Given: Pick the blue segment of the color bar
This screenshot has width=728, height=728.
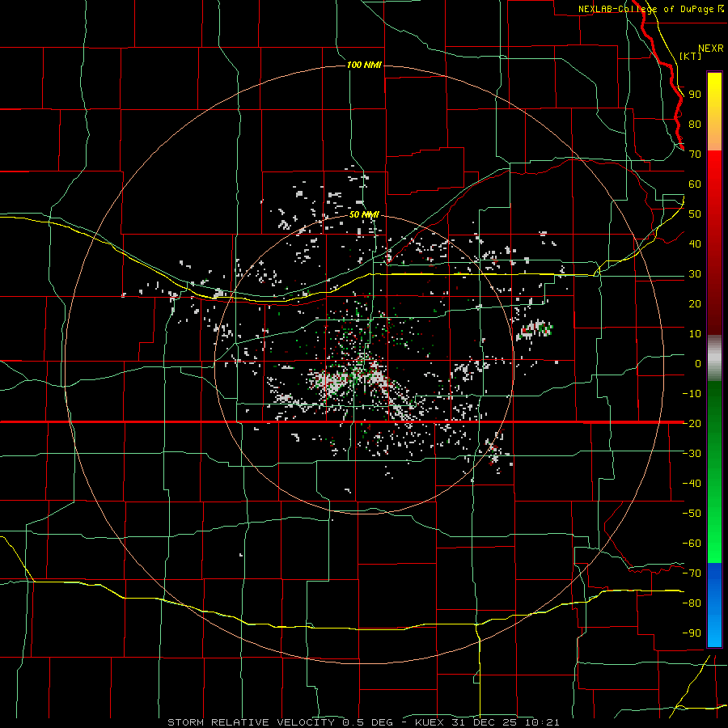Looking at the screenshot, I should [714, 605].
